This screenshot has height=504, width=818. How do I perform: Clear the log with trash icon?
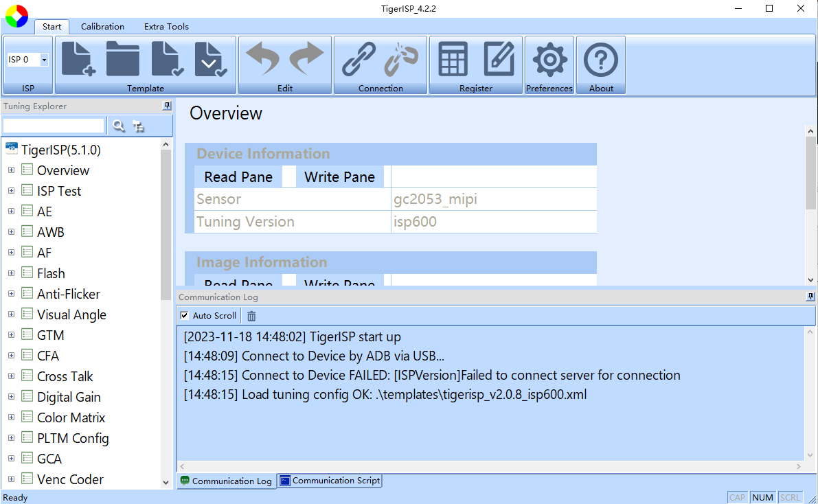[x=251, y=316]
